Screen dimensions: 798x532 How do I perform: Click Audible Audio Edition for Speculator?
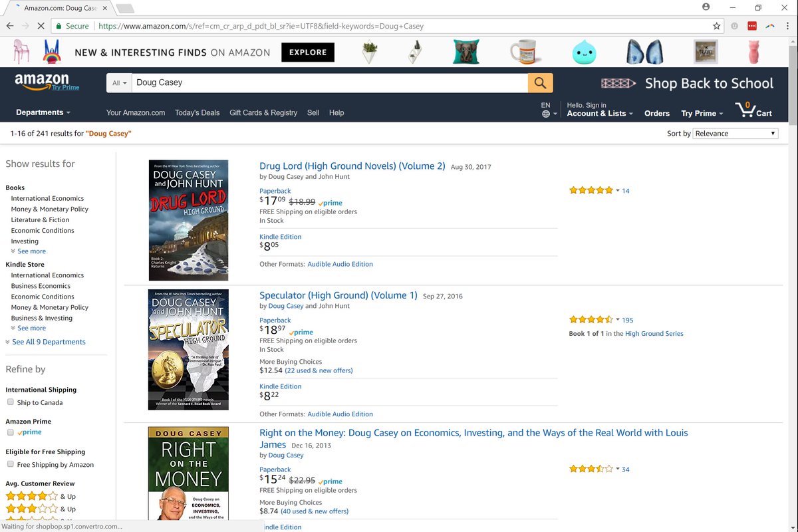[340, 414]
